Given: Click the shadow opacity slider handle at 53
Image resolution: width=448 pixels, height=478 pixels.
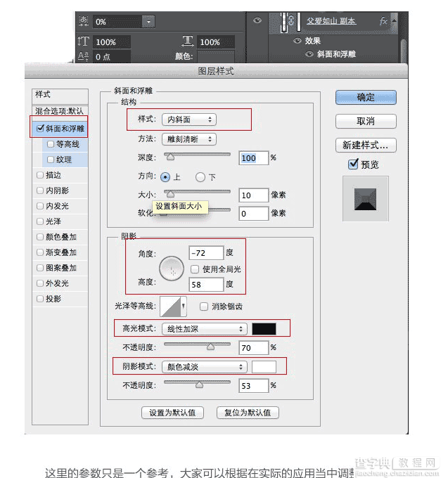Looking at the screenshot, I should click(x=199, y=385).
